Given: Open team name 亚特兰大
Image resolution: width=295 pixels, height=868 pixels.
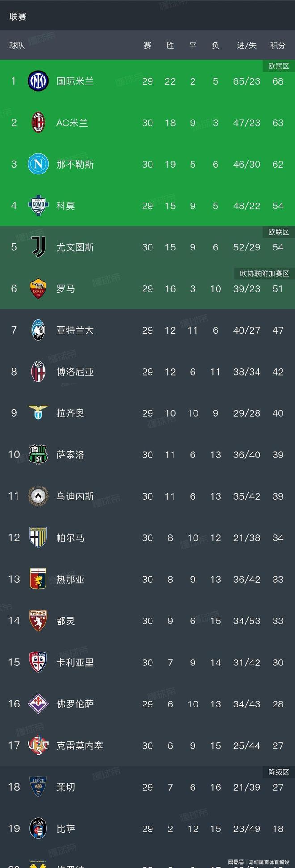Looking at the screenshot, I should [75, 330].
